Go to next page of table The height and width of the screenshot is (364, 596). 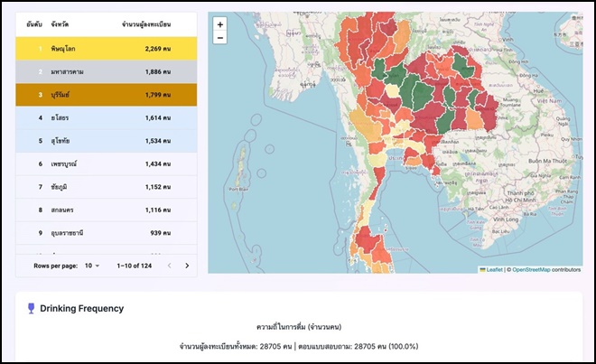coord(187,266)
